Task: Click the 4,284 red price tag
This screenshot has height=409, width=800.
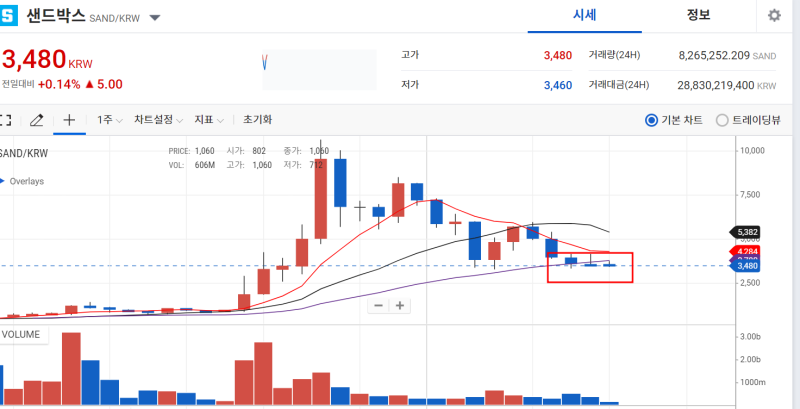Action: 747,251
